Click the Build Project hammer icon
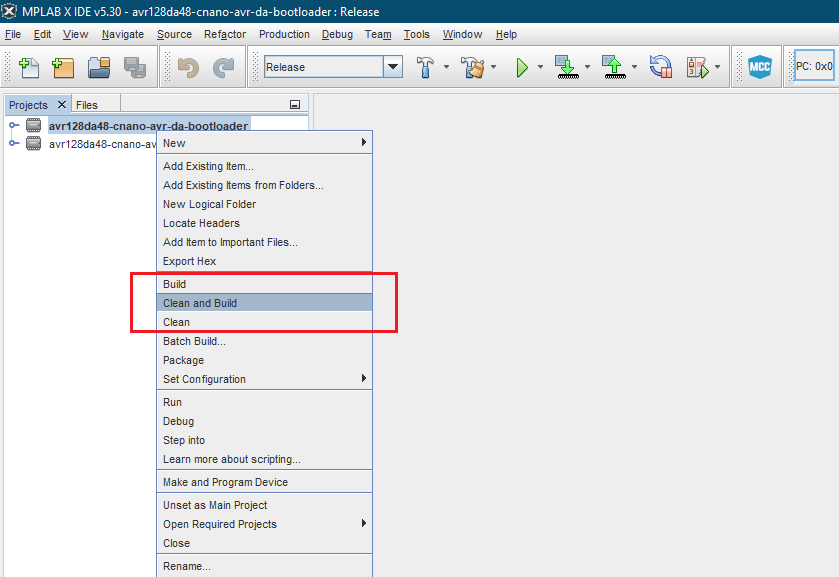This screenshot has width=839, height=577. coord(425,67)
